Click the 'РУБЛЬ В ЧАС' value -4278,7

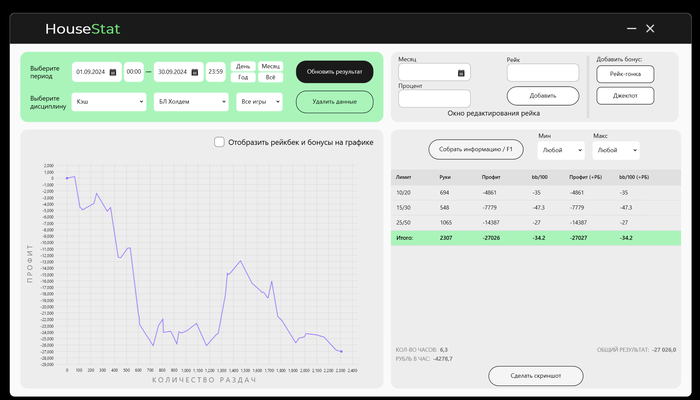point(442,358)
